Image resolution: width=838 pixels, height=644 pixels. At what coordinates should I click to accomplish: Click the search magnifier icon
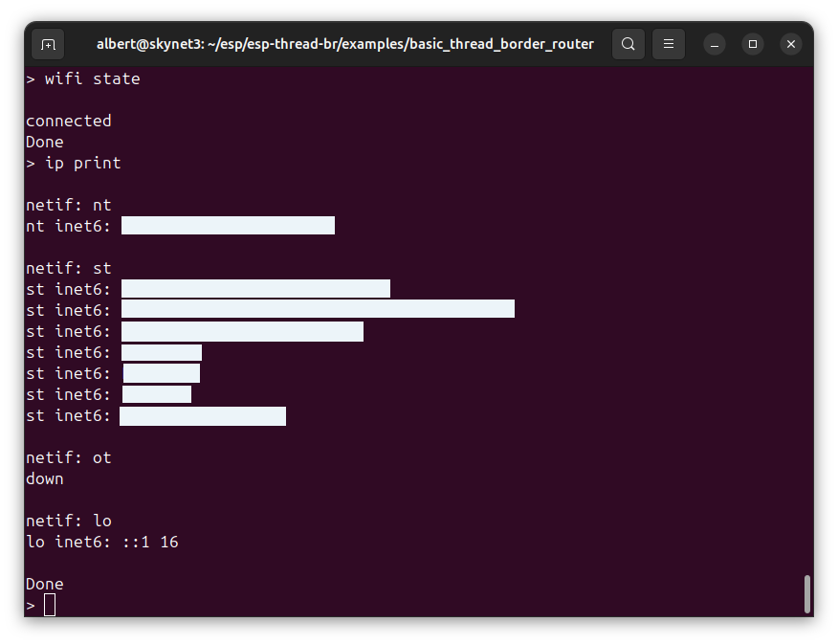coord(628,44)
